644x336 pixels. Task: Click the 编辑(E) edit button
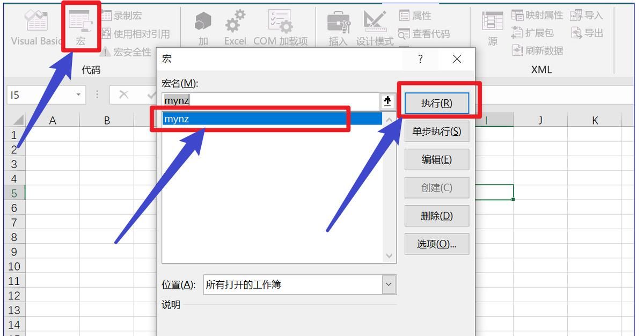click(436, 159)
